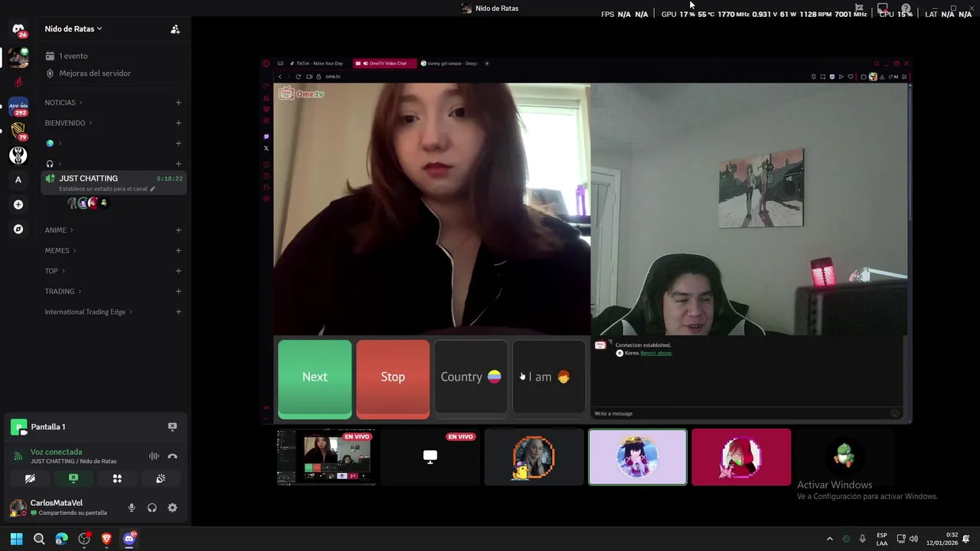Viewport: 980px width, 551px height.
Task: Open the soundboard button
Action: 161,478
